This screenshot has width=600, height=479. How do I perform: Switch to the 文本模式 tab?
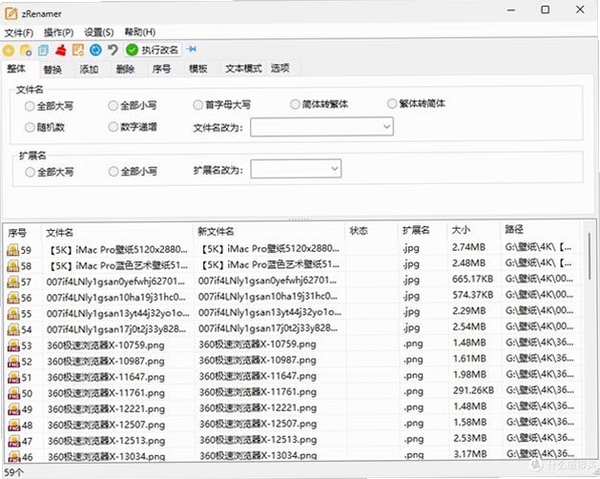243,68
